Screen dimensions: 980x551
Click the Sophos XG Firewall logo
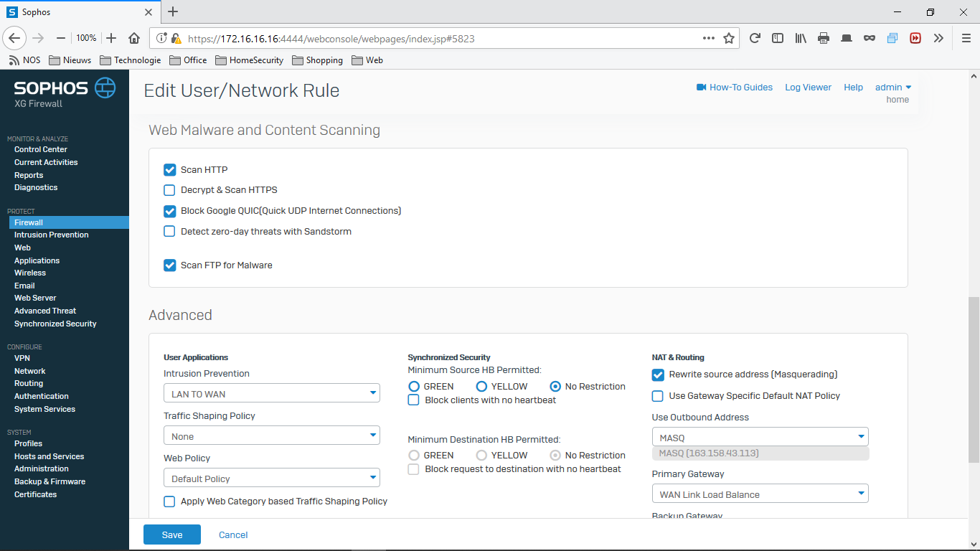[64, 93]
